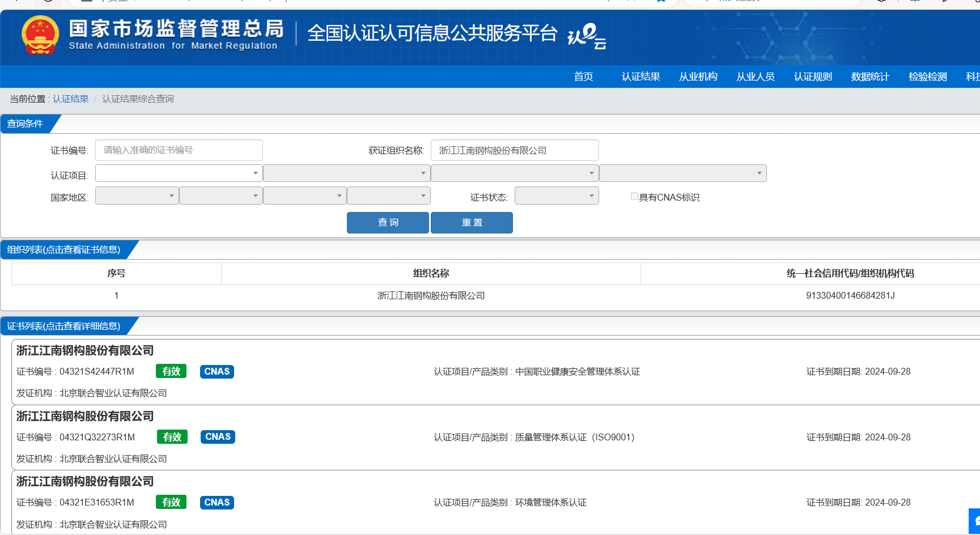This screenshot has height=535, width=980.
Task: Click the 有效 badge for certificate 04321S42447R1M
Action: [171, 371]
